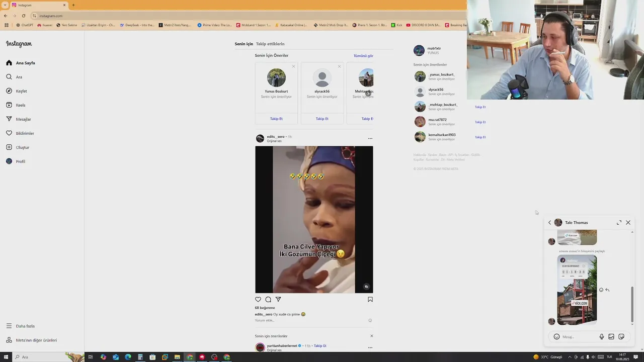Open emoji picker in chat message box
The width and height of the screenshot is (644, 362).
tap(556, 337)
